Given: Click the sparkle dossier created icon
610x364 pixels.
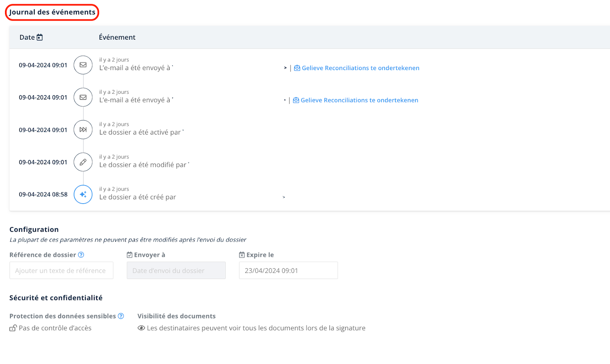Looking at the screenshot, I should click(x=83, y=194).
